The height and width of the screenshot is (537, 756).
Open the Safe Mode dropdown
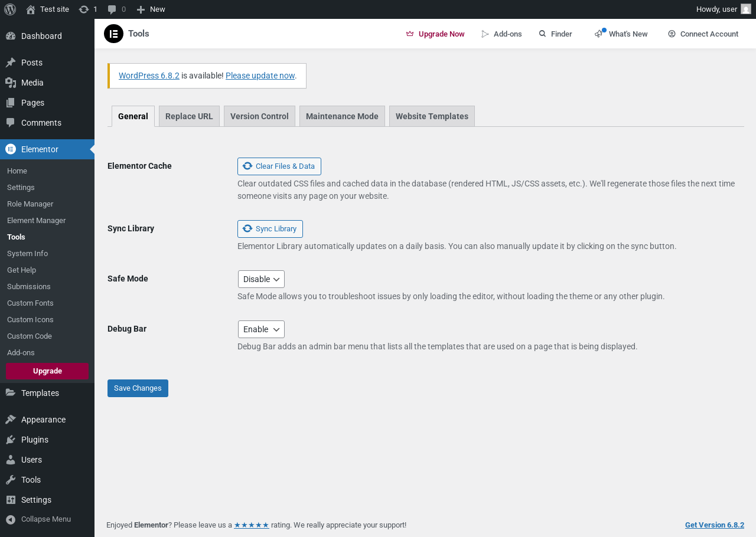tap(261, 279)
